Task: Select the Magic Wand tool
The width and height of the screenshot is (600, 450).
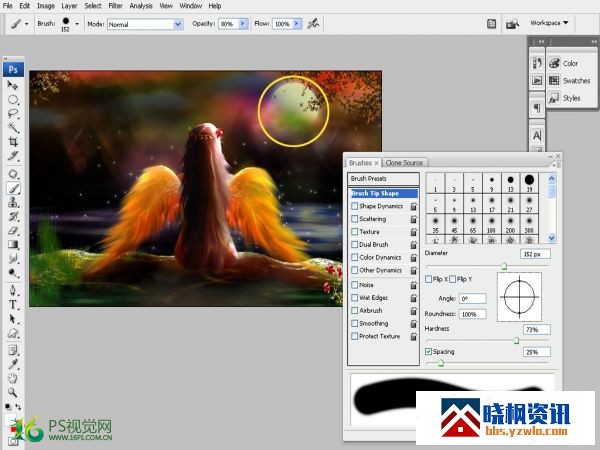Action: 13,128
